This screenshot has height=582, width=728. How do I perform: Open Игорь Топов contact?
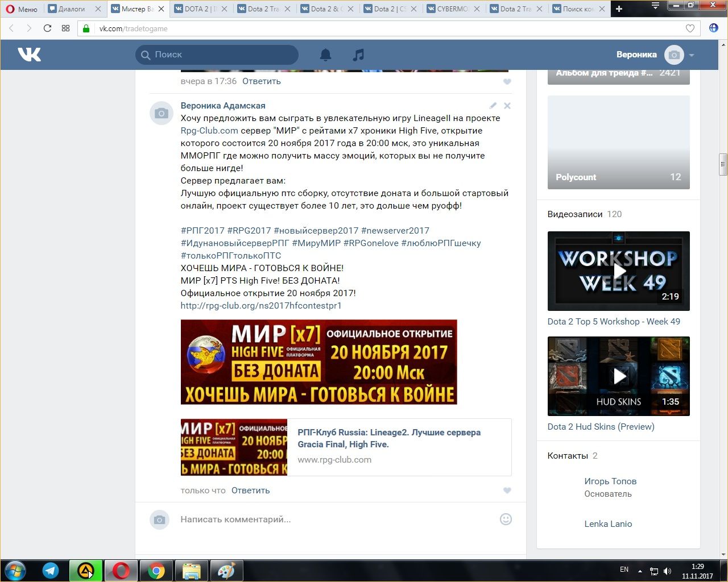(x=610, y=481)
